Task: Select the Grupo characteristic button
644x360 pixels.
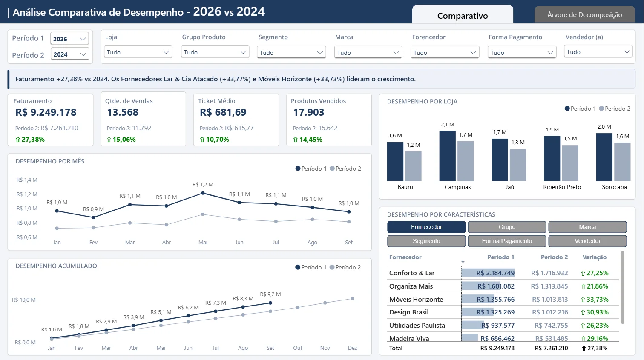Action: click(507, 227)
